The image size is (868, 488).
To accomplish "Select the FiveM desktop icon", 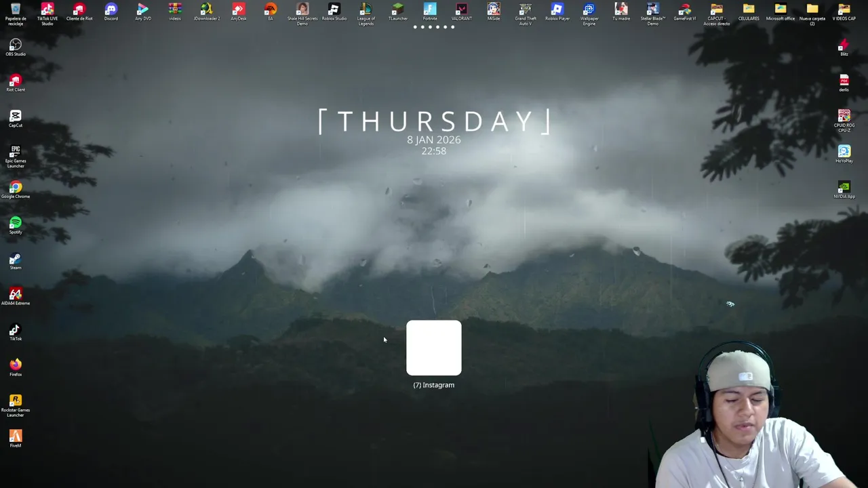I will pyautogui.click(x=16, y=437).
